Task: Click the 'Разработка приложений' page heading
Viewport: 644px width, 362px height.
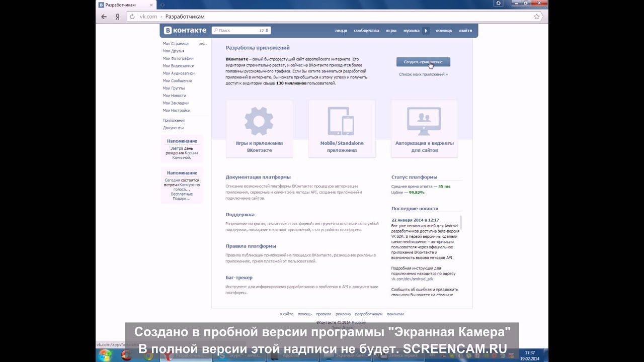Action: pyautogui.click(x=258, y=48)
